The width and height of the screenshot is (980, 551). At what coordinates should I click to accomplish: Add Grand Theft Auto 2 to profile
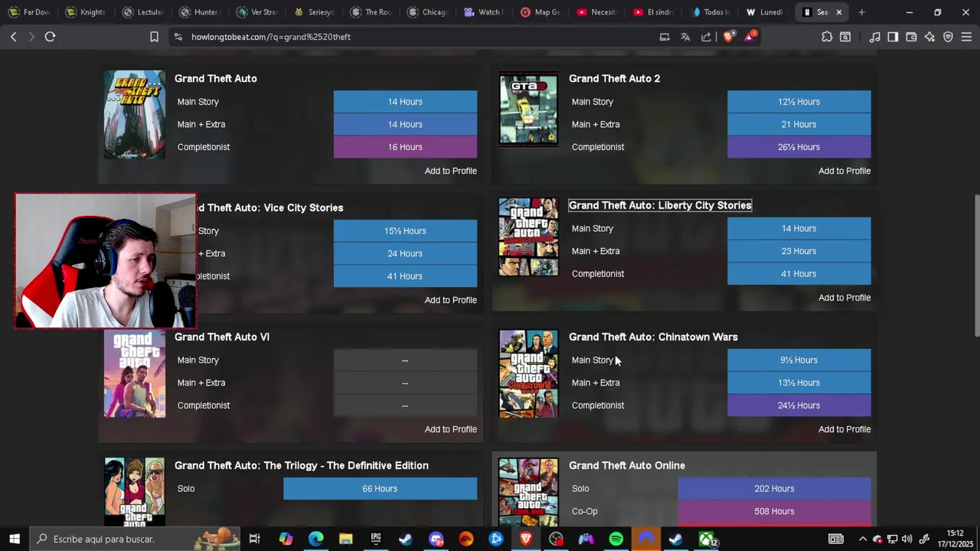point(844,171)
